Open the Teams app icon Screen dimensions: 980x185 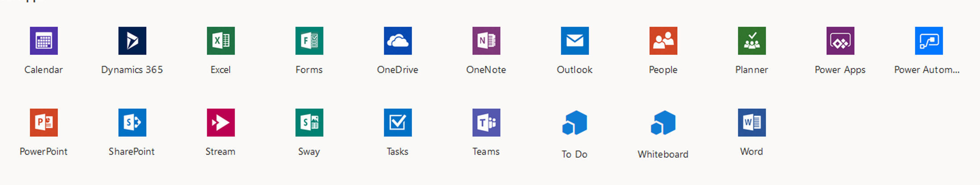pyautogui.click(x=486, y=122)
